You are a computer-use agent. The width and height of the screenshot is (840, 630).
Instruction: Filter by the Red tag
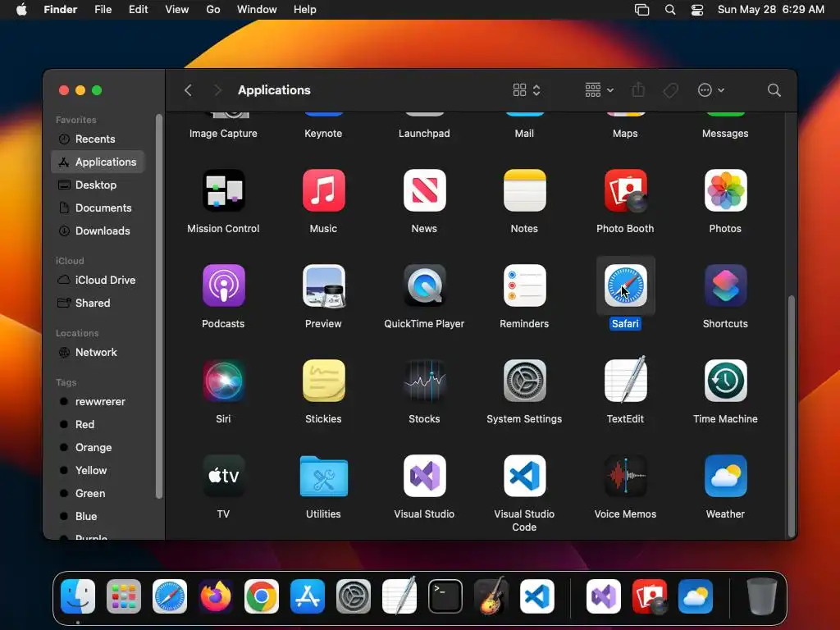(x=98, y=425)
